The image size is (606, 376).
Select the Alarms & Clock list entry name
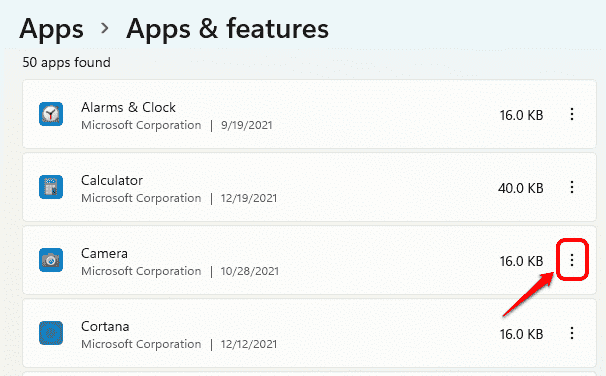tap(128, 107)
